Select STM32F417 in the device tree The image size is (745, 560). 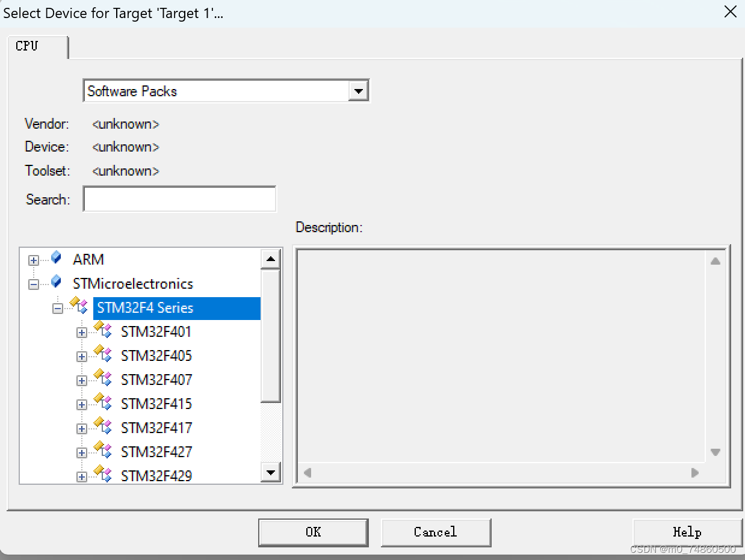(x=156, y=428)
